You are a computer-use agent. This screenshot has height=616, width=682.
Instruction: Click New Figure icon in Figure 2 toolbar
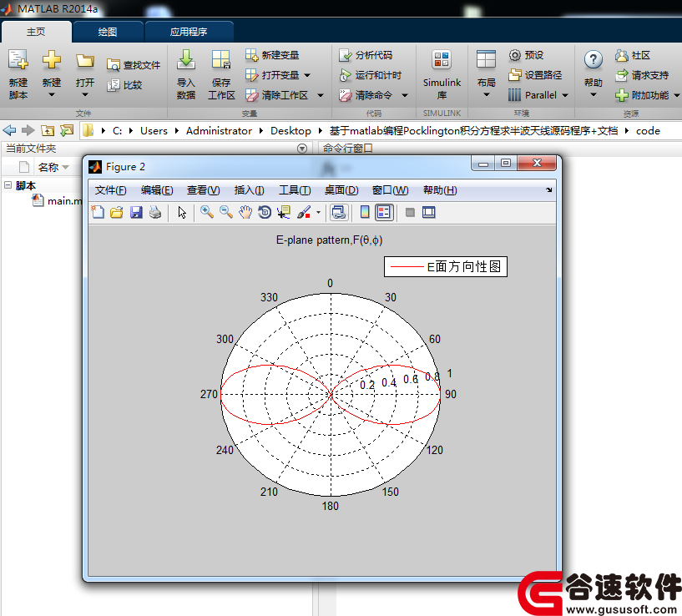[x=98, y=212]
